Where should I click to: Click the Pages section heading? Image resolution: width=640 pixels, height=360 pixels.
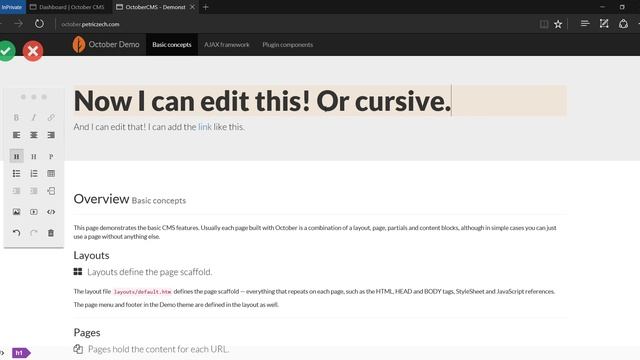point(87,333)
